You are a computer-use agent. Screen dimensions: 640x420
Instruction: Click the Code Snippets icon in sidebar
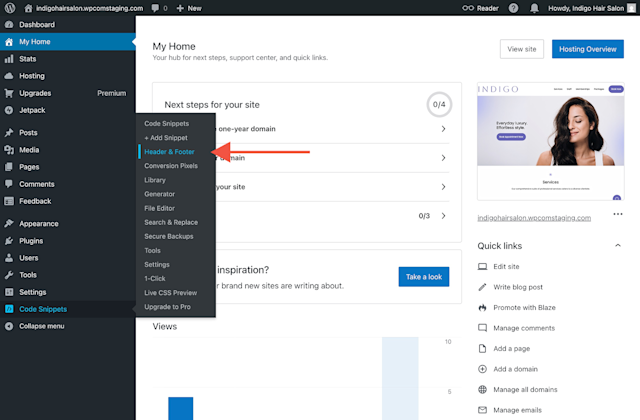(9, 309)
